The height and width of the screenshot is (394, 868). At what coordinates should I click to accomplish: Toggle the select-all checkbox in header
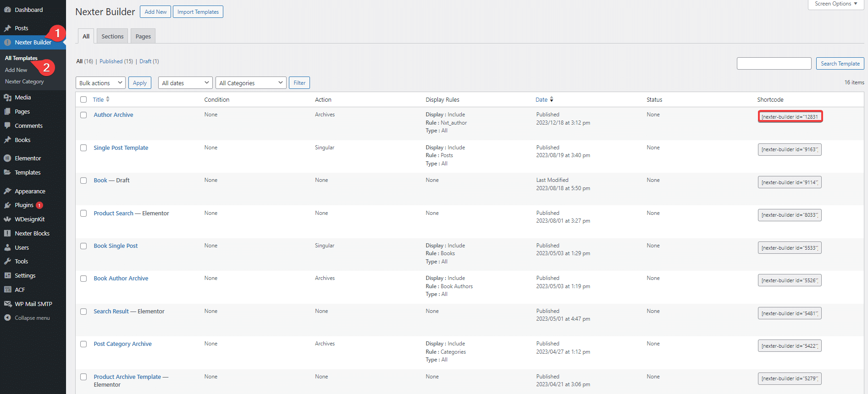coord(83,99)
